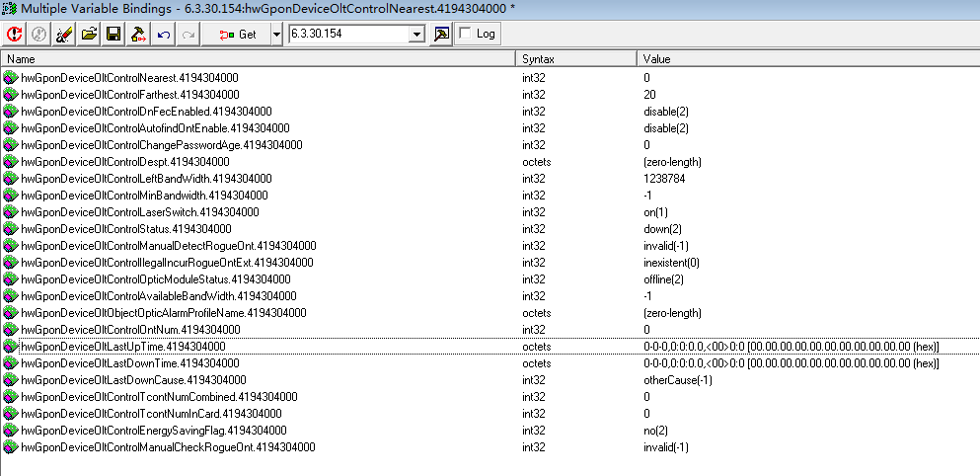
Task: Click inside the 6.3.30.154 address field
Action: point(345,35)
